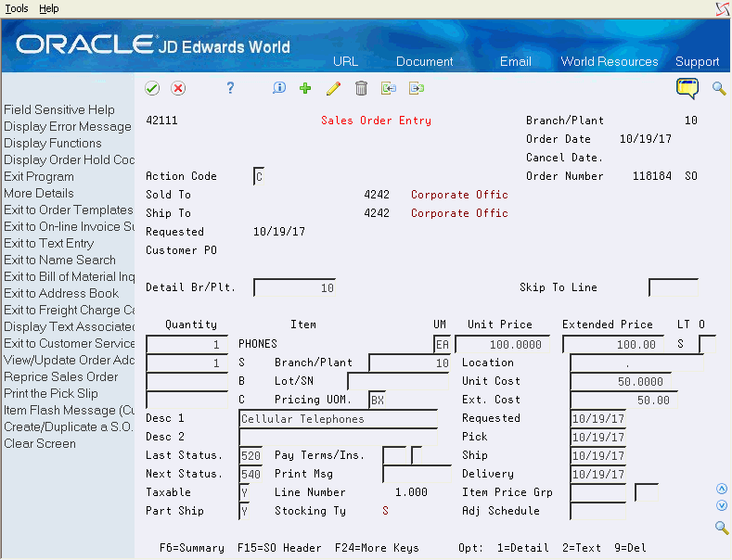Click the blue info bubble icon

click(x=279, y=88)
